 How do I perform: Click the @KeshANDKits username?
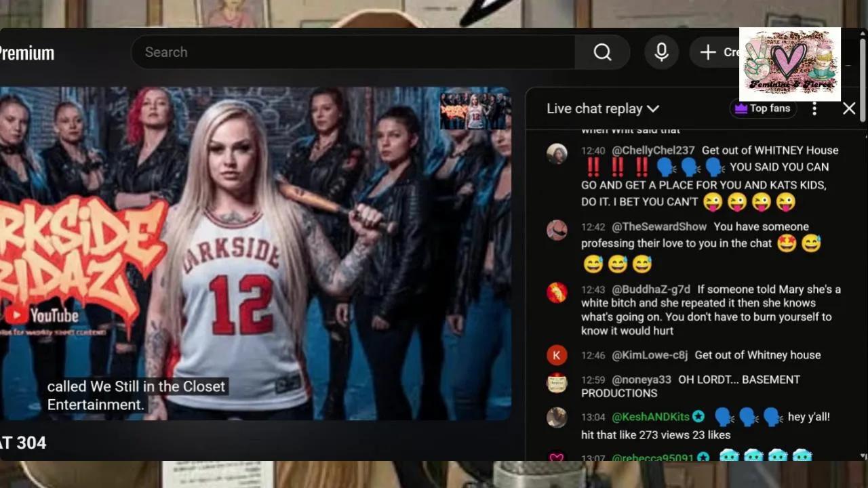coord(651,417)
